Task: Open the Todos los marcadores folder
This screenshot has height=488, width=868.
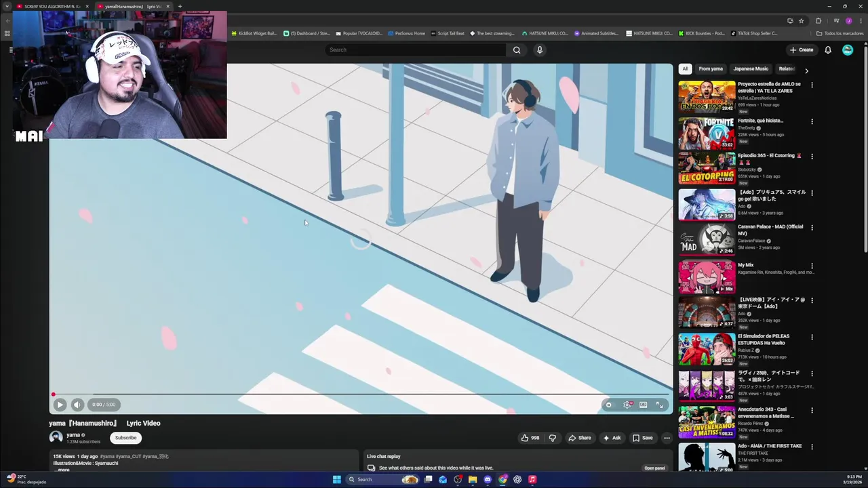Action: coord(840,33)
